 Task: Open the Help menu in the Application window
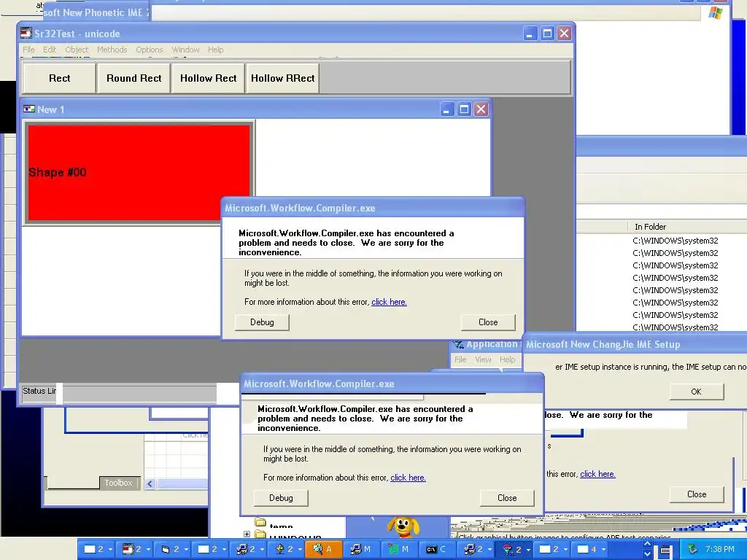(x=508, y=359)
